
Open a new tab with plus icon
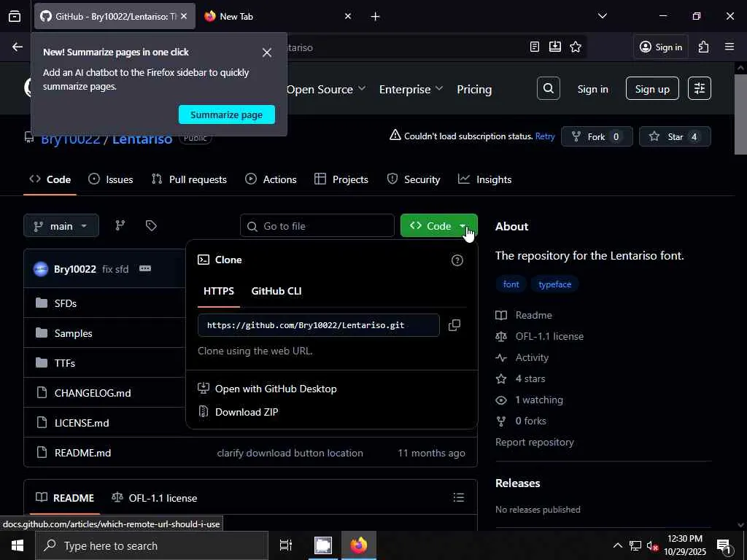click(x=375, y=16)
